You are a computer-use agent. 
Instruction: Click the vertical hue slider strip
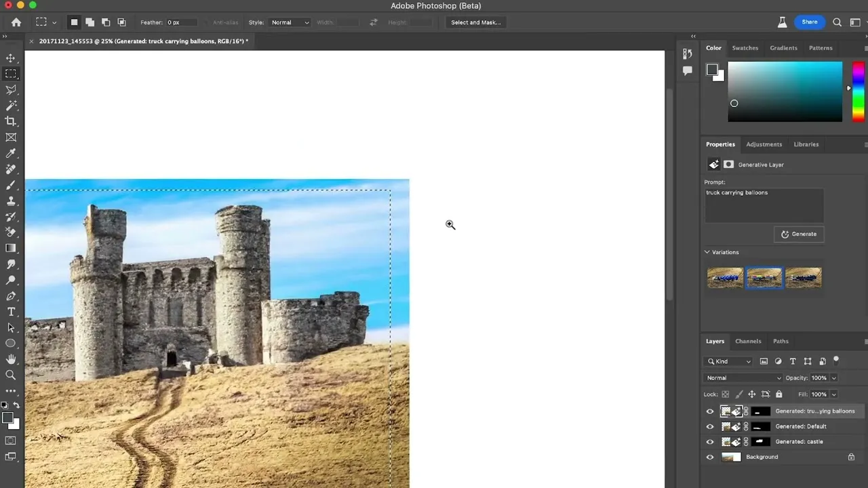pos(859,92)
